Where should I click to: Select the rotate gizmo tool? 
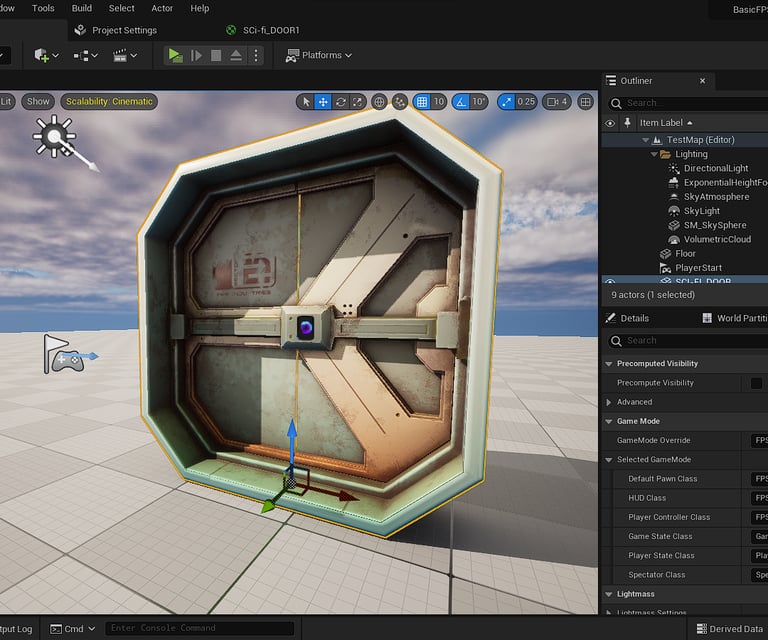point(341,102)
